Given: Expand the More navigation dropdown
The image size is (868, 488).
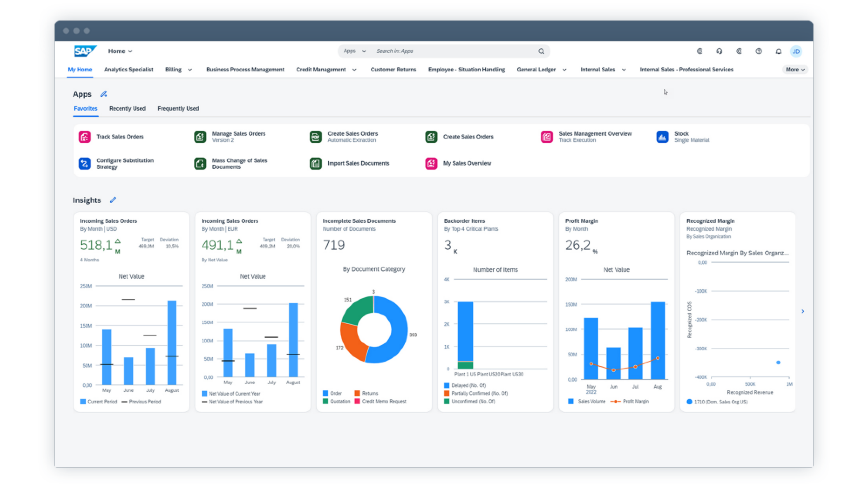Looking at the screenshot, I should click(795, 69).
